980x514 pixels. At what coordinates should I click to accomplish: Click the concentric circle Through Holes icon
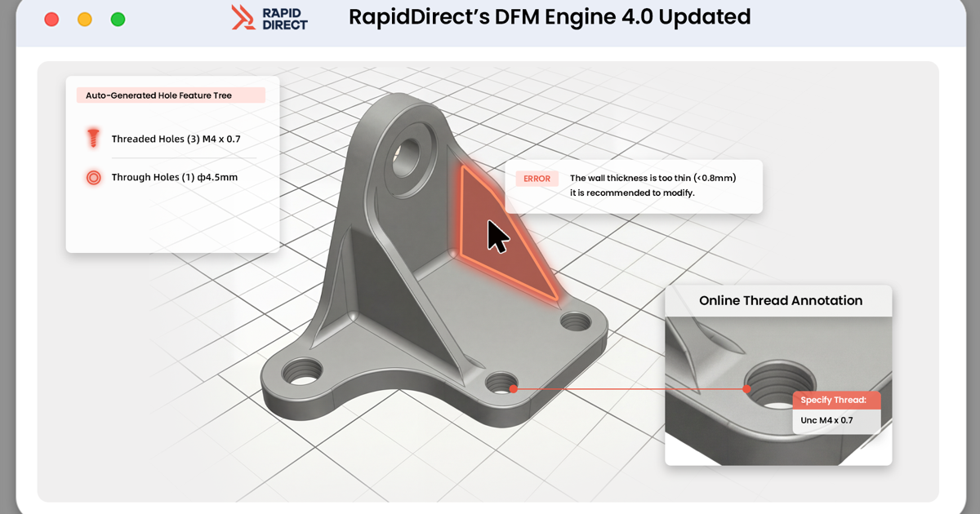coord(93,177)
